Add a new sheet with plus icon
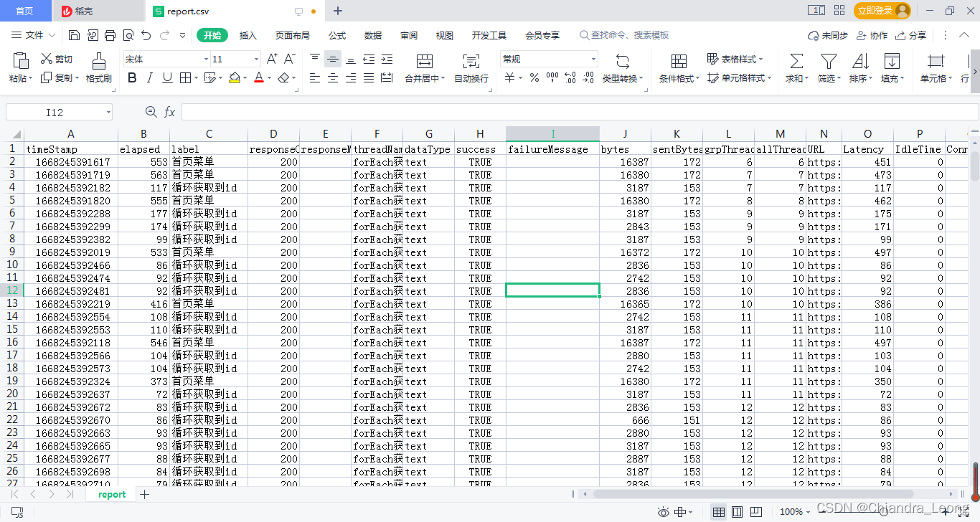This screenshot has height=522, width=980. point(144,495)
